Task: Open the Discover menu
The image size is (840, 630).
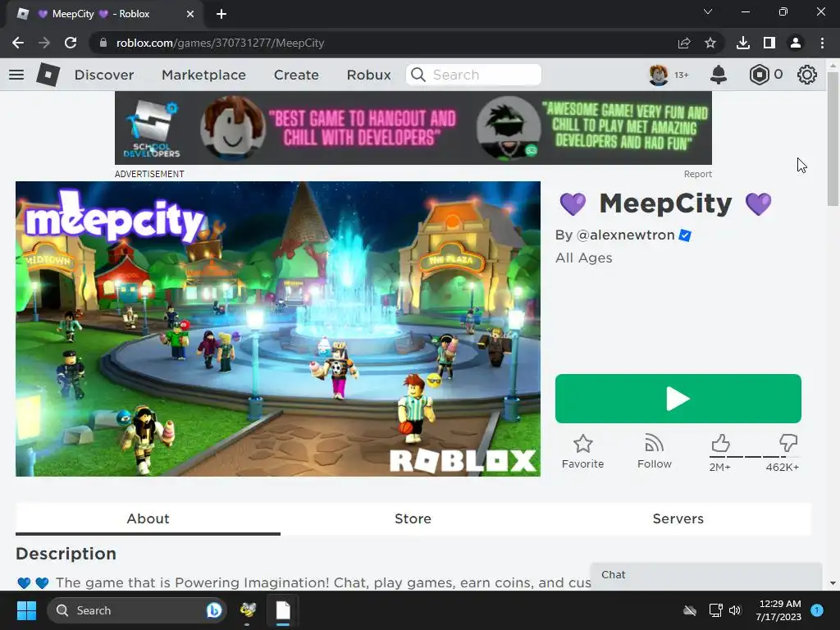Action: 104,75
